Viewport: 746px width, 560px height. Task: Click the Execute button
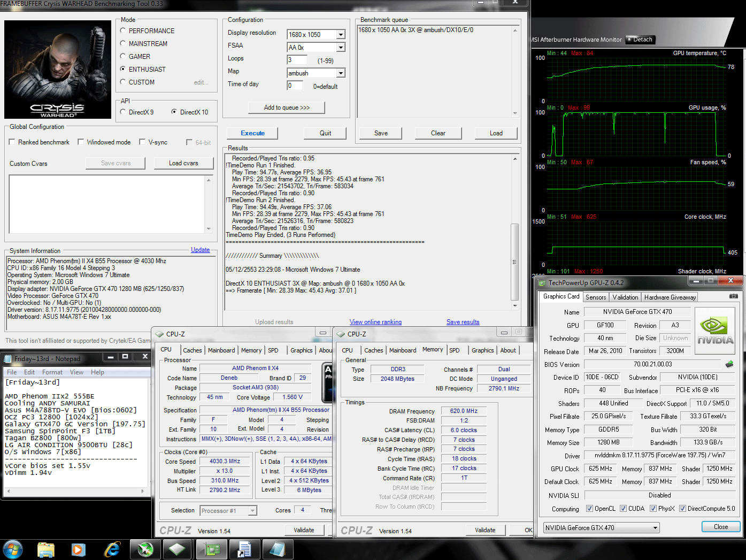tap(252, 133)
